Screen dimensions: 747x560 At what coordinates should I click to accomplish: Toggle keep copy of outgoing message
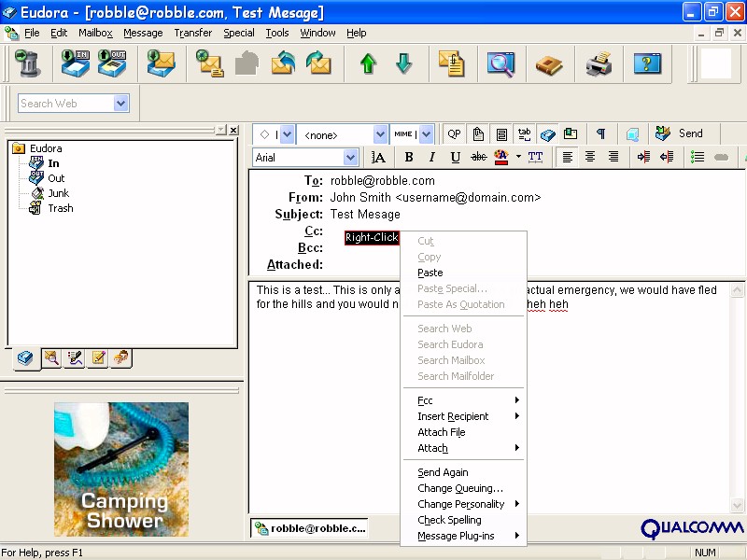[547, 134]
